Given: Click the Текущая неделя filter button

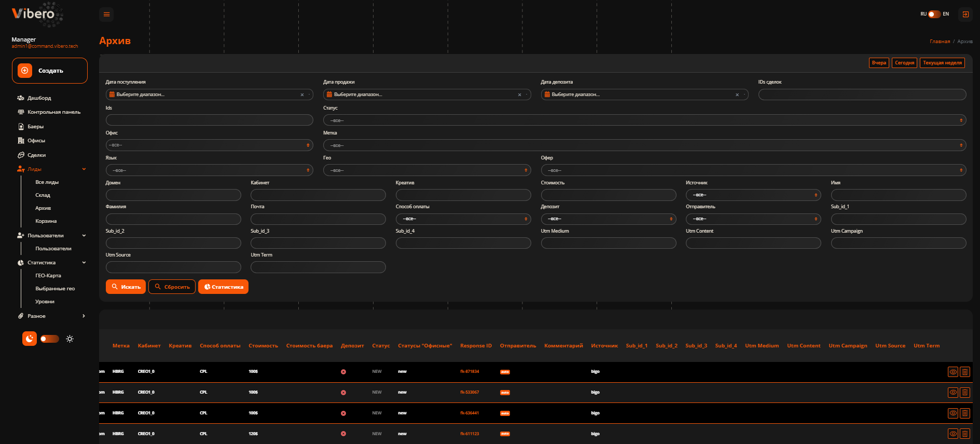Looking at the screenshot, I should point(942,63).
